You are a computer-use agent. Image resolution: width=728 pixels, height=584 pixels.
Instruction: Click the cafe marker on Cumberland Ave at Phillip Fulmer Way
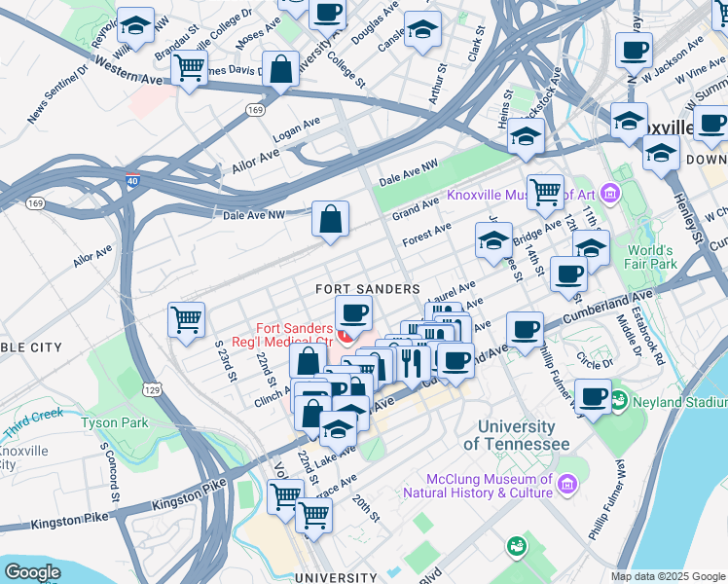[525, 332]
